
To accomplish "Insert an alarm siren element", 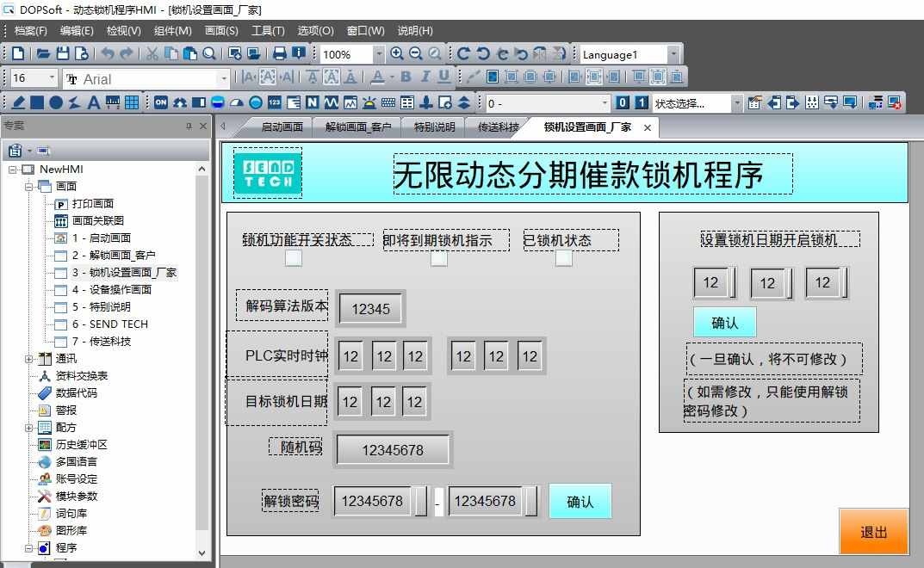I will click(x=369, y=102).
